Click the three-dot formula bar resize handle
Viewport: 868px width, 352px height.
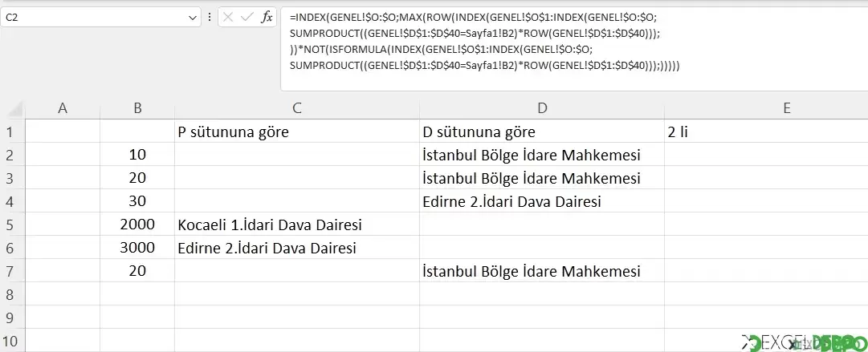tap(210, 17)
